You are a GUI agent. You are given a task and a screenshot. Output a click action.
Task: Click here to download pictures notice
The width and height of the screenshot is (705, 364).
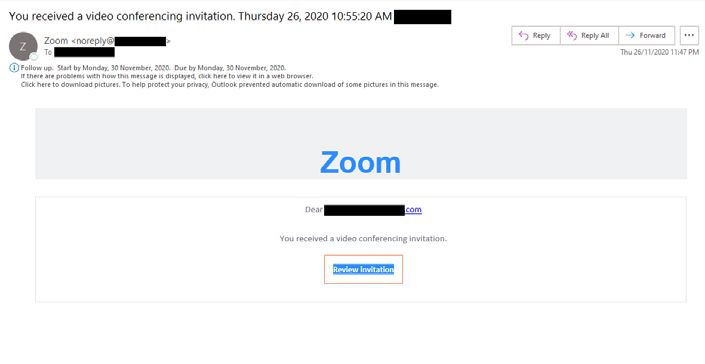[229, 84]
